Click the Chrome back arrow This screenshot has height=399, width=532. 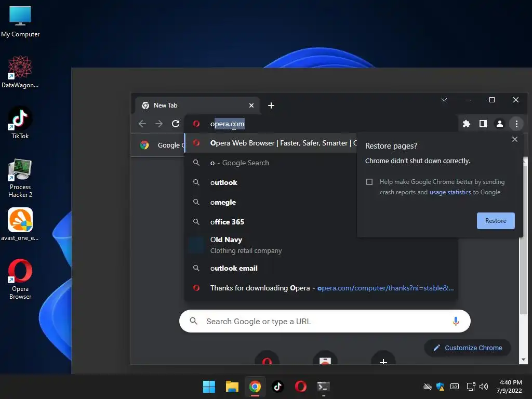click(142, 124)
